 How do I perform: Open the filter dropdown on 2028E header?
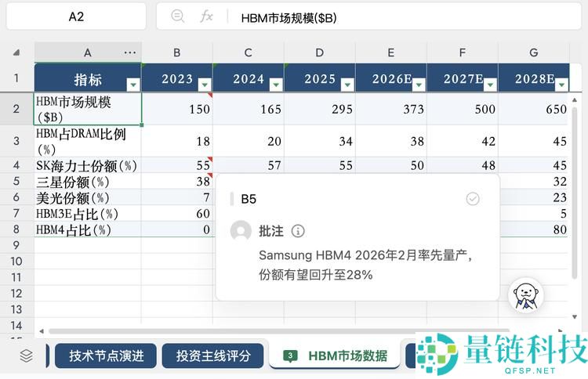point(561,85)
